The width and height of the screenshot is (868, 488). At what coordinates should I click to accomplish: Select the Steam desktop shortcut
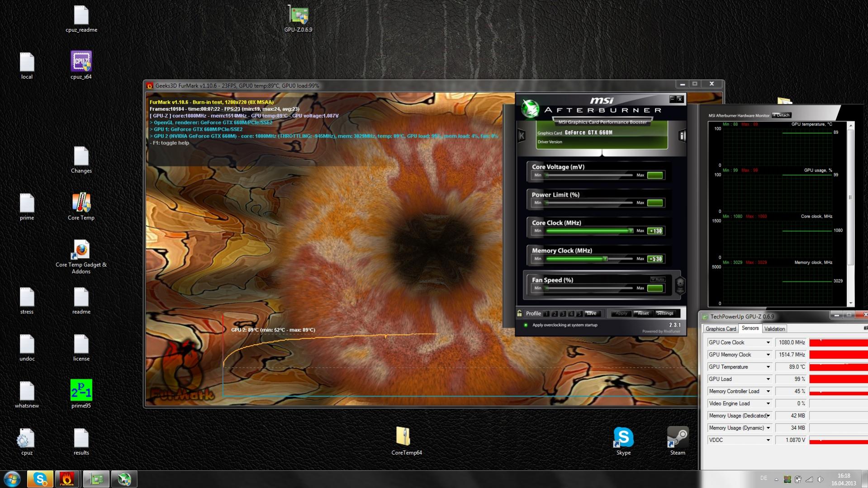tap(678, 441)
